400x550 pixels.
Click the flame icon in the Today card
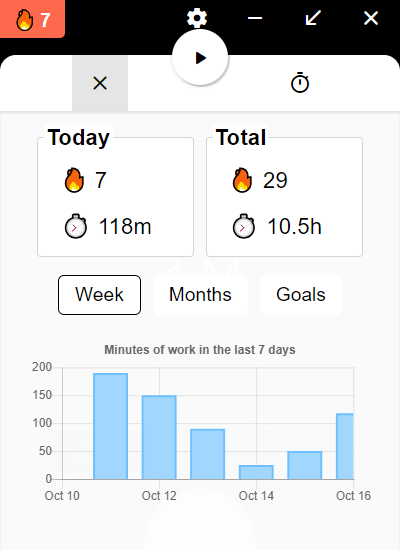74,180
